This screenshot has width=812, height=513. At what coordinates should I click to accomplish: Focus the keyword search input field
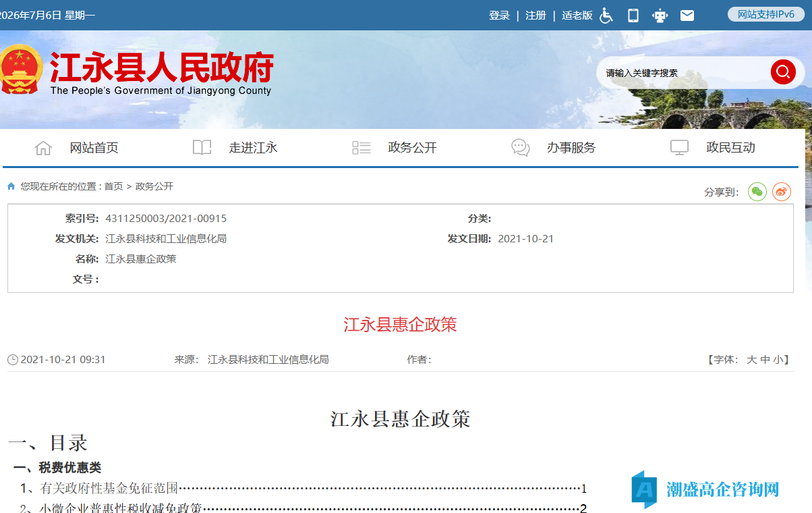click(x=685, y=73)
